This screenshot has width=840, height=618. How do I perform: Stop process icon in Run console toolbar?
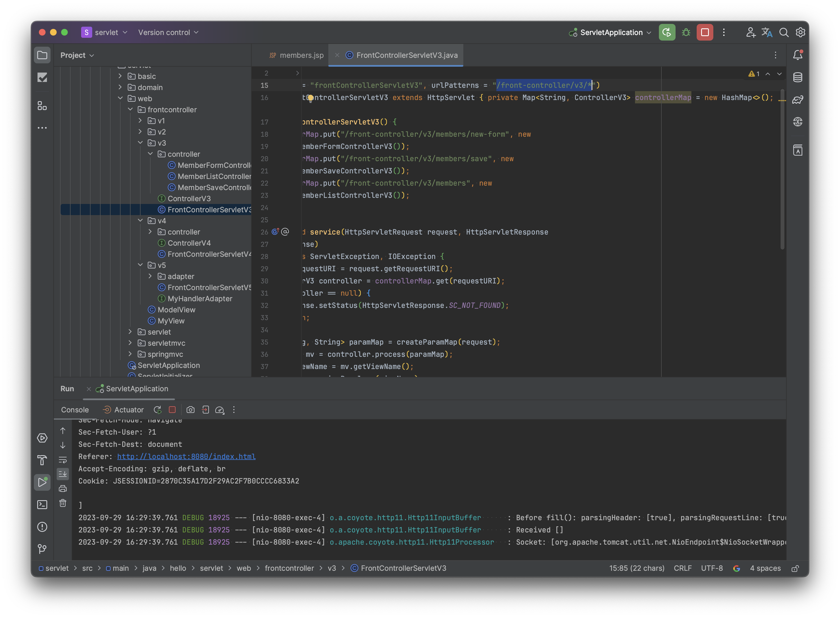[172, 410]
